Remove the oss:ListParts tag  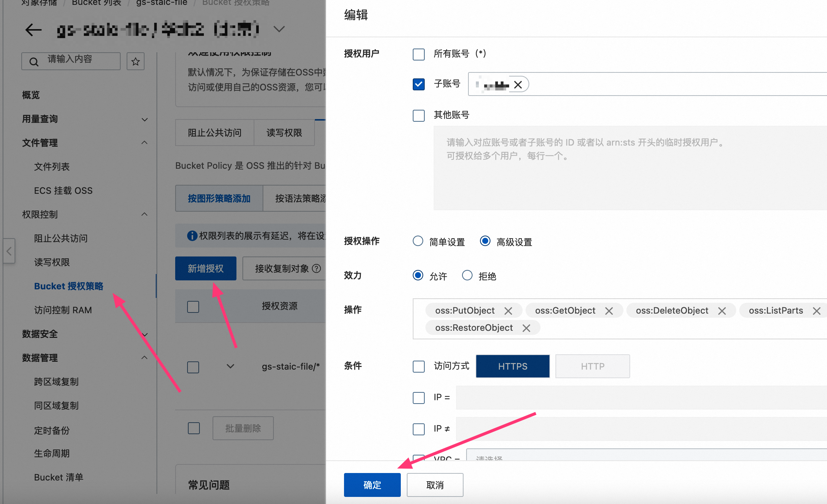817,311
